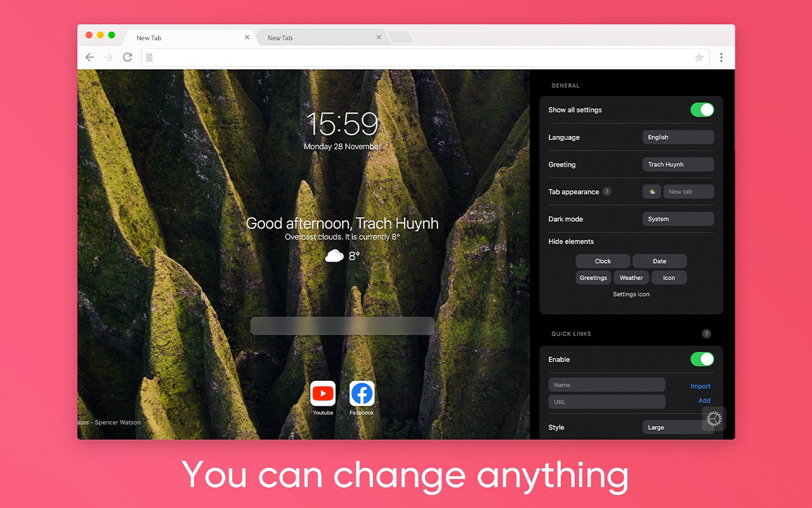Image resolution: width=812 pixels, height=508 pixels.
Task: Open a new tab with the tab button
Action: [400, 37]
